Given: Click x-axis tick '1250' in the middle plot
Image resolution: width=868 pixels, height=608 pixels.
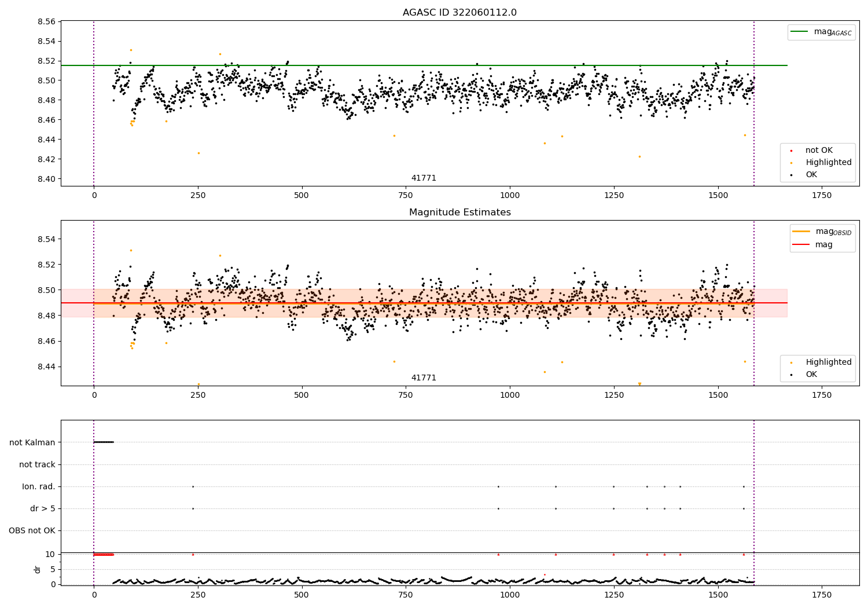Looking at the screenshot, I should (614, 395).
